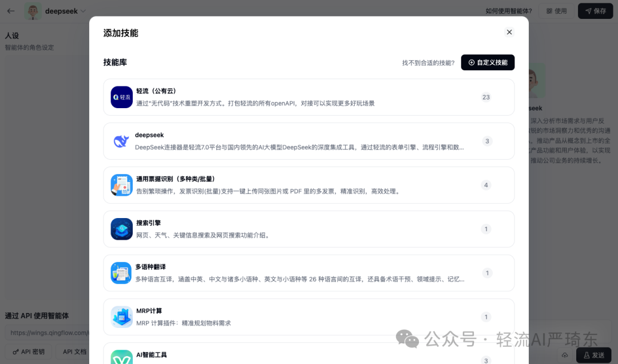Click the count badge on 多语种翻译 row

pyautogui.click(x=487, y=273)
